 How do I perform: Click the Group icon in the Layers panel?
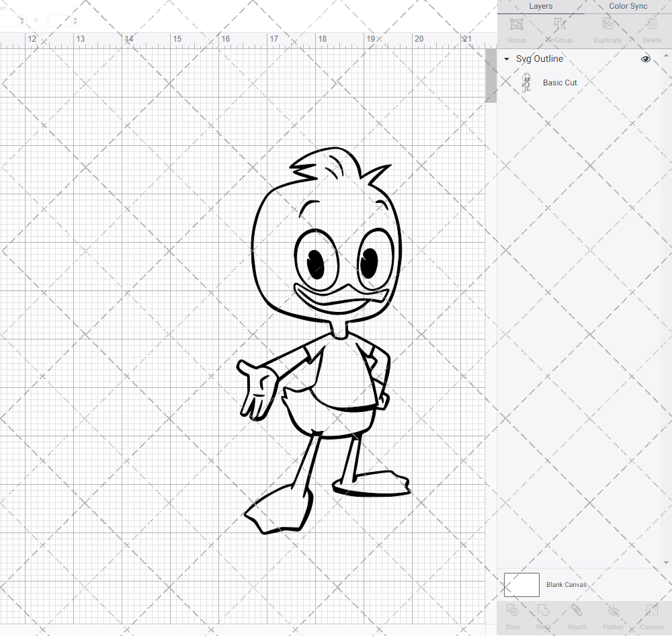pyautogui.click(x=516, y=27)
